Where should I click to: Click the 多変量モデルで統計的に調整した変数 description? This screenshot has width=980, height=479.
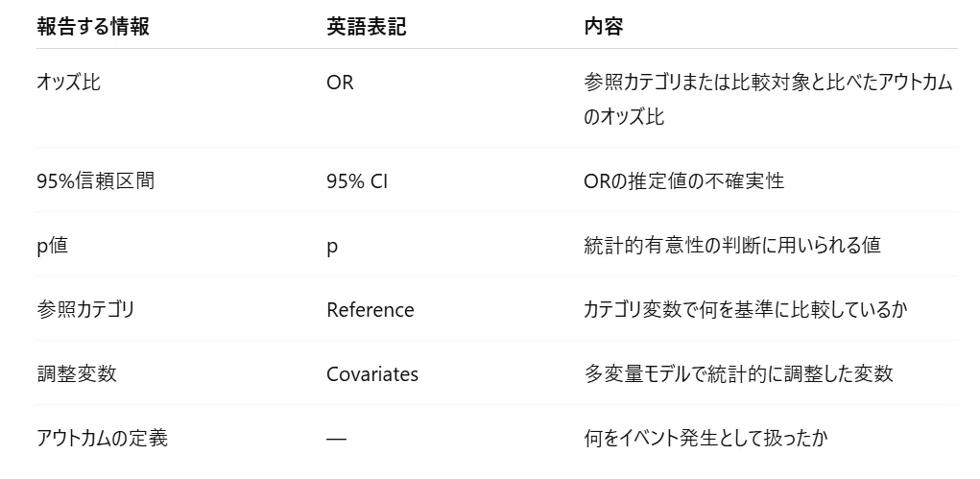tap(738, 374)
